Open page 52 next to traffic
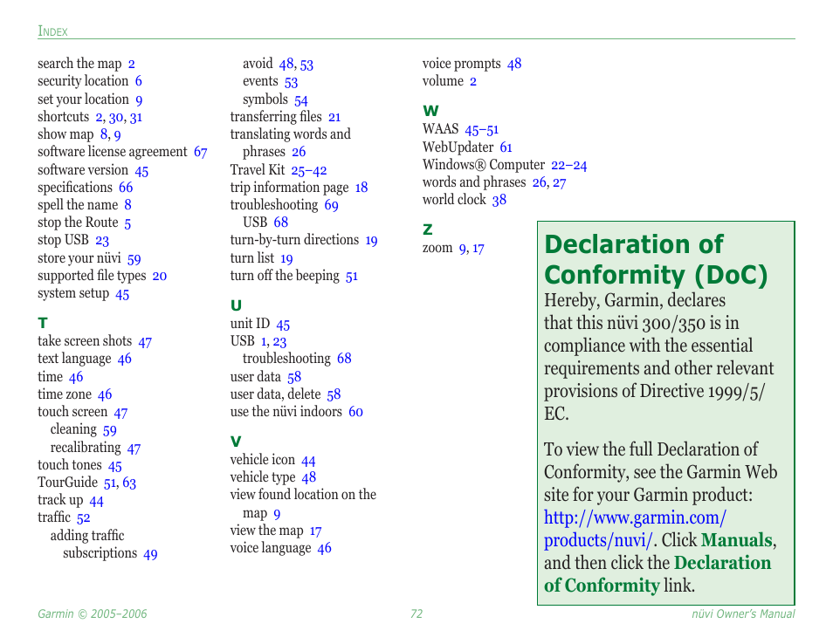Screen dimensions: 833x644 pyautogui.click(x=84, y=518)
